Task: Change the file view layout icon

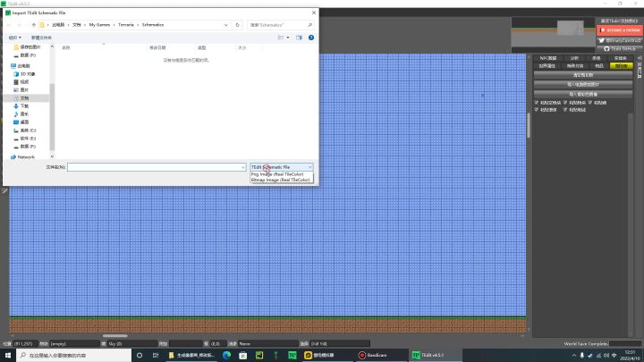Action: point(281,38)
